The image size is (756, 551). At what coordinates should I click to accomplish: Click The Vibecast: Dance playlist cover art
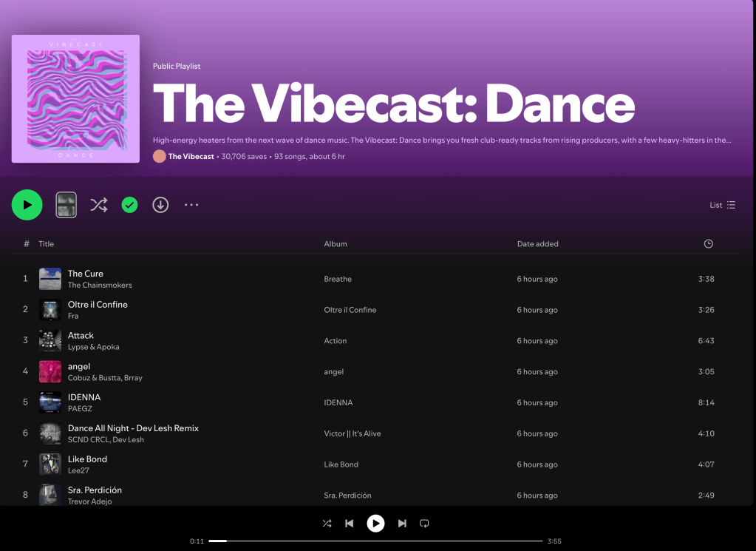(75, 98)
